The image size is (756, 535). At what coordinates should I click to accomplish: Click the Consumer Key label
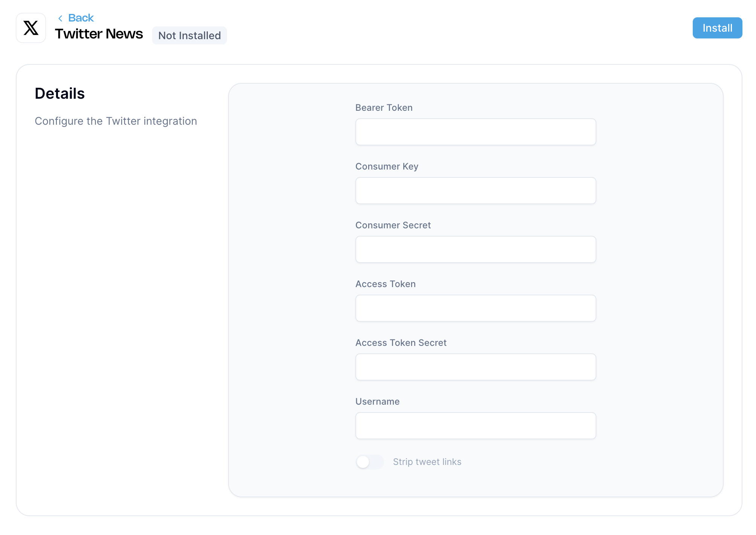(x=387, y=167)
